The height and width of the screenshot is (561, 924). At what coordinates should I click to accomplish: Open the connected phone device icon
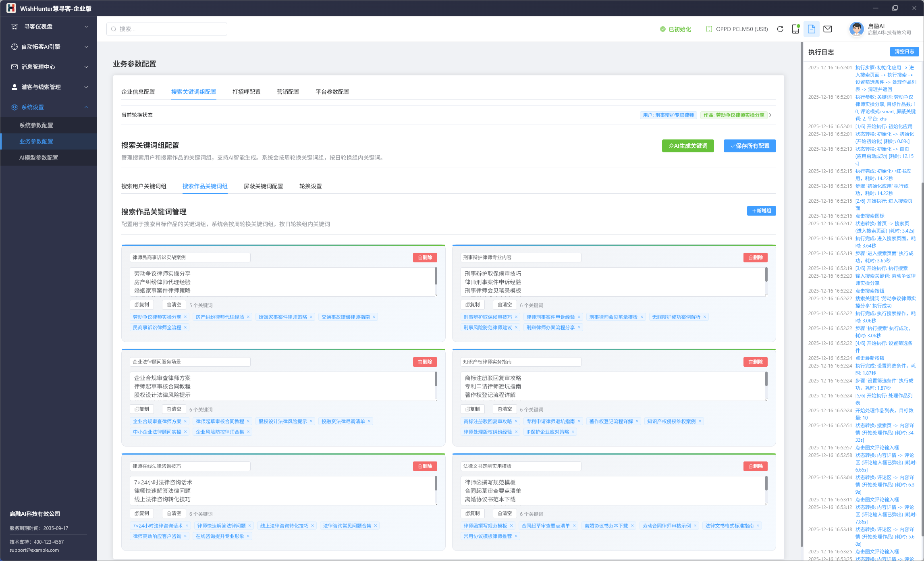[x=795, y=29]
